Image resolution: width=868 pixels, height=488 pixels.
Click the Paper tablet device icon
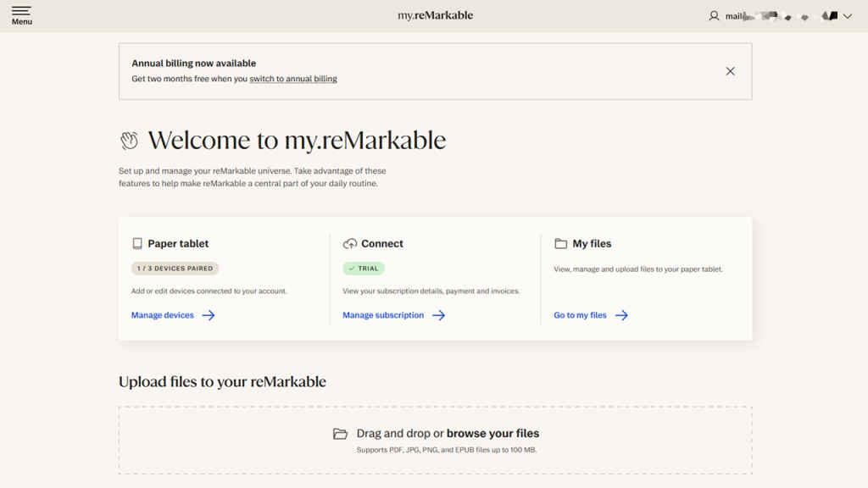click(136, 243)
